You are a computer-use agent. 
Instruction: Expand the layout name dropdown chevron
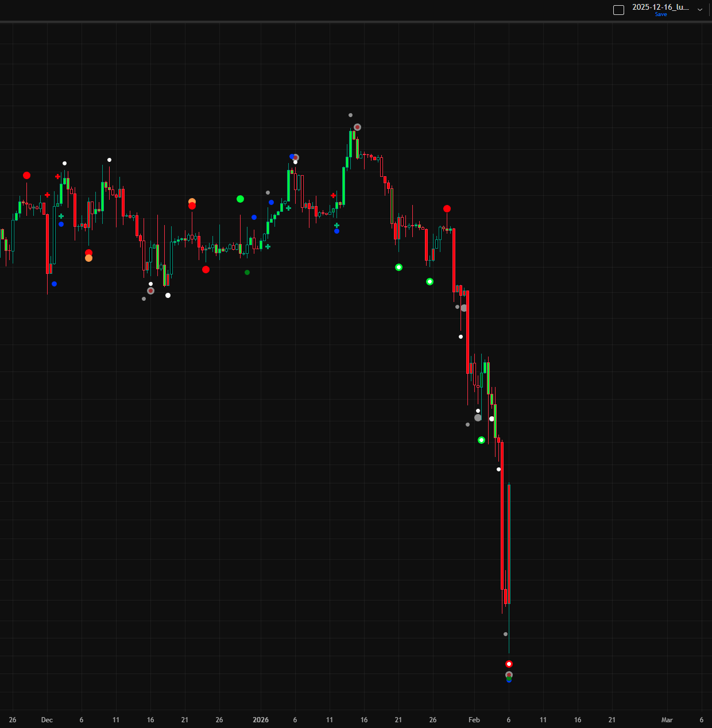click(700, 10)
